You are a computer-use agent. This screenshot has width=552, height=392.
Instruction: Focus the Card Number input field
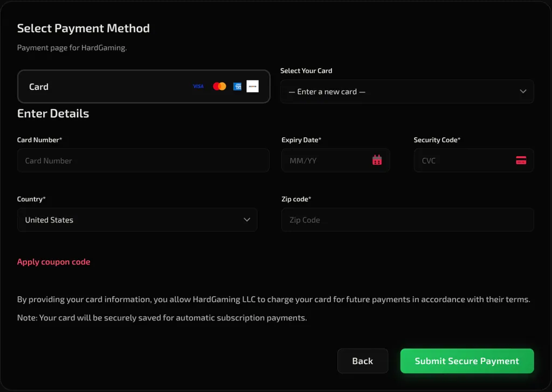[x=143, y=160]
